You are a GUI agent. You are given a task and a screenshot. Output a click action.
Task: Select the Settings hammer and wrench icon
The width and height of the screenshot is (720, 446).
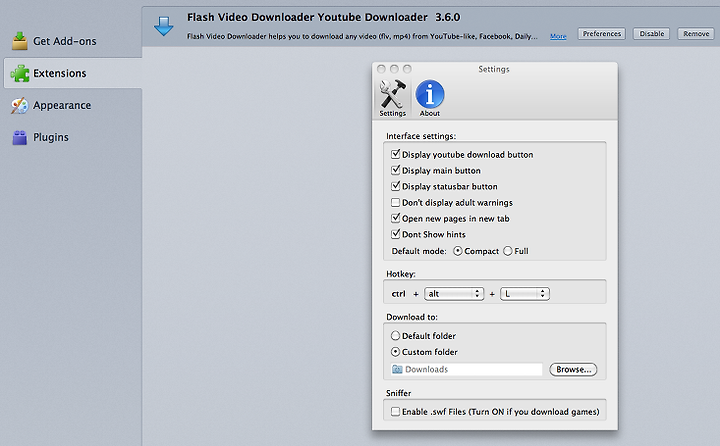tap(392, 94)
